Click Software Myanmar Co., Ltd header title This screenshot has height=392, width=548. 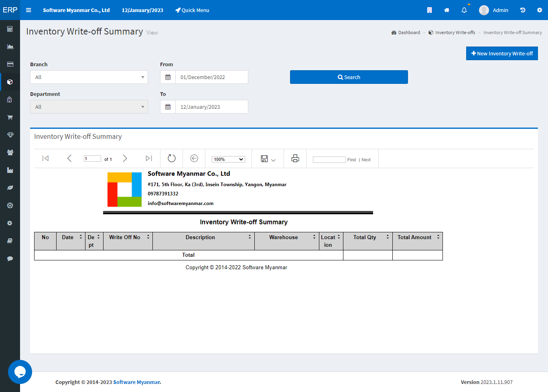pos(76,10)
